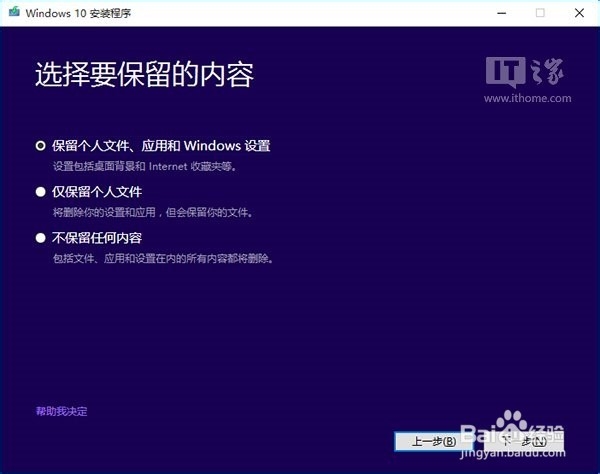The width and height of the screenshot is (600, 474).
Task: Click heading text 选择要保留的内容
Action: tap(144, 74)
